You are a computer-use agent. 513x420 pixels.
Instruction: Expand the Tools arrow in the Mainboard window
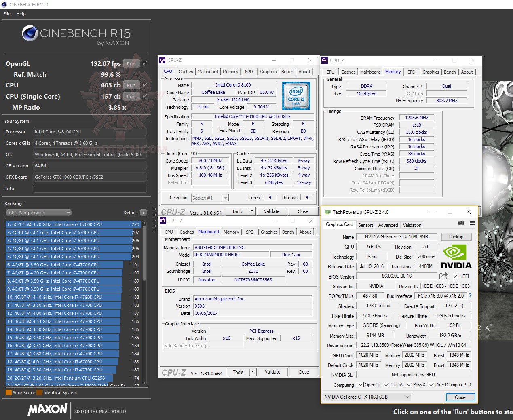point(253,372)
